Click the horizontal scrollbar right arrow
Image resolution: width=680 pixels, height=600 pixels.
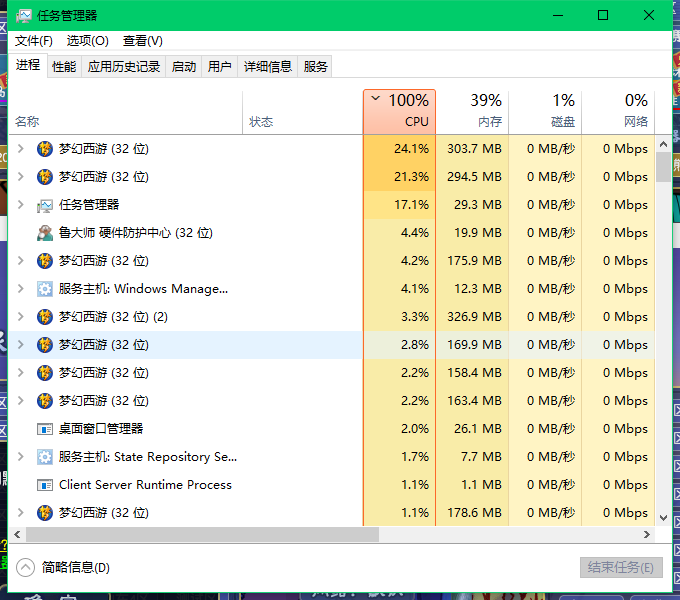point(647,535)
